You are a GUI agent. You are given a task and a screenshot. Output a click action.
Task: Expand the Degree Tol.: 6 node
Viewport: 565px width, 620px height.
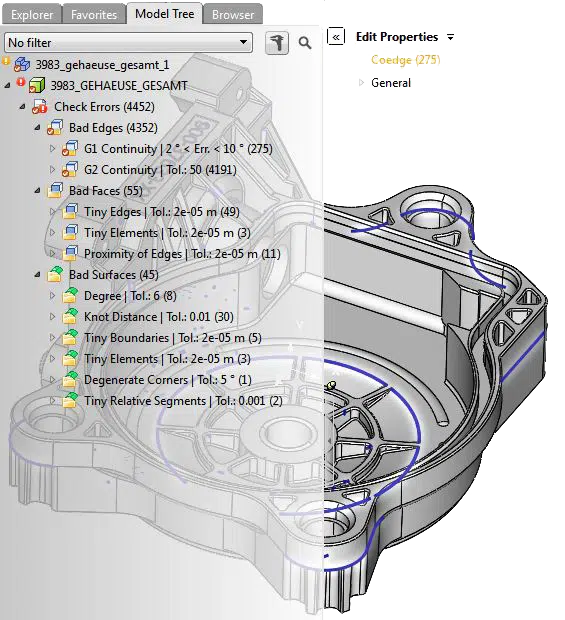click(x=52, y=295)
